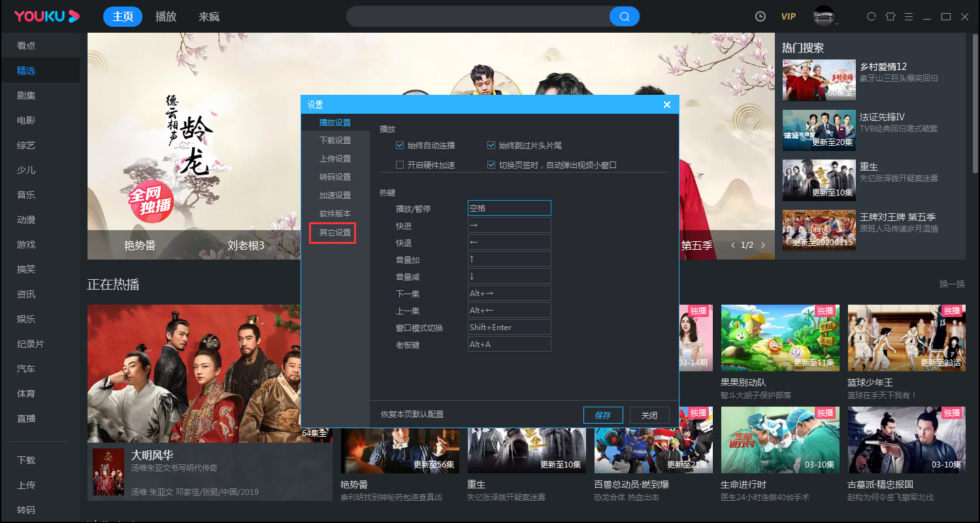This screenshot has height=523, width=980.
Task: Click the VIP icon in the top bar
Action: pyautogui.click(x=789, y=16)
